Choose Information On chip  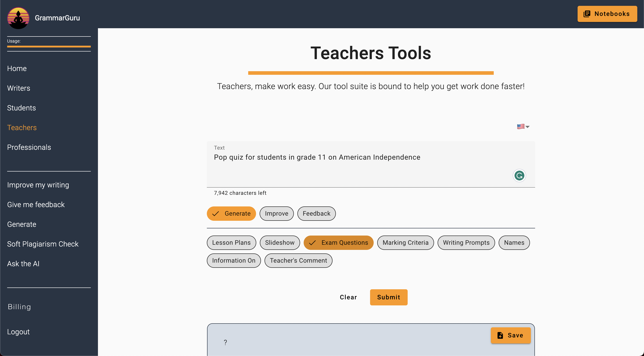pyautogui.click(x=234, y=261)
